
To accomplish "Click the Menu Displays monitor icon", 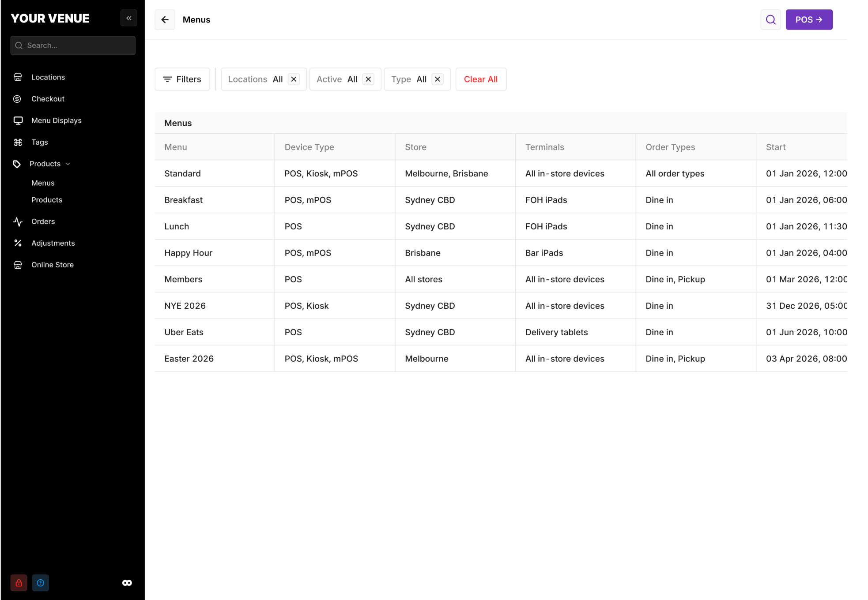I will point(18,120).
